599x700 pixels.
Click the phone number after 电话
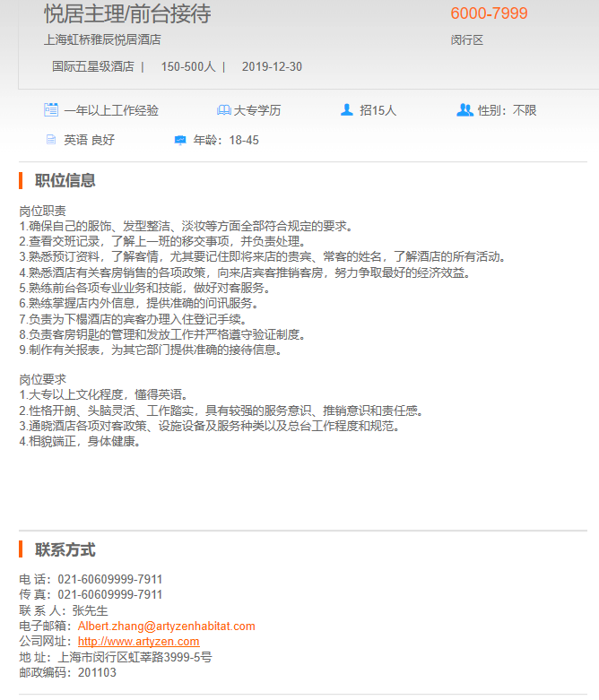tap(110, 580)
